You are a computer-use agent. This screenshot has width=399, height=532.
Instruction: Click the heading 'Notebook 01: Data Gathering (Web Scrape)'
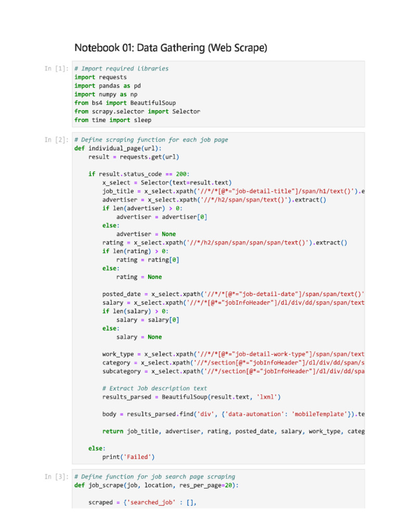tap(170, 48)
